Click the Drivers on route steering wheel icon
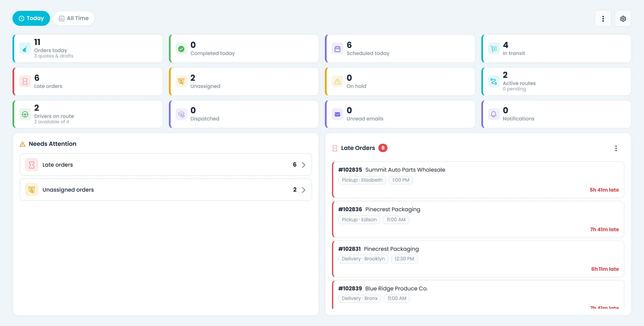 point(25,115)
